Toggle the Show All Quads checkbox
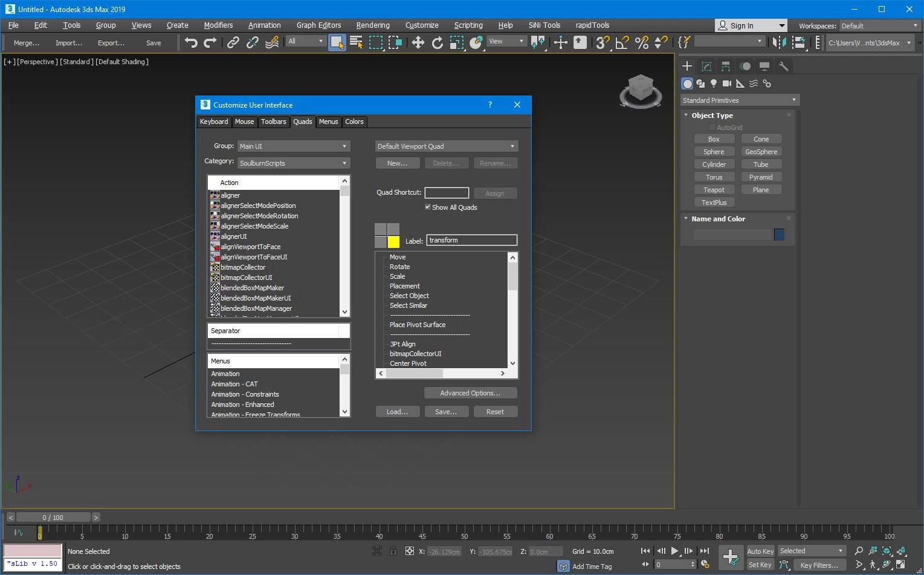The width and height of the screenshot is (924, 575). click(x=428, y=207)
